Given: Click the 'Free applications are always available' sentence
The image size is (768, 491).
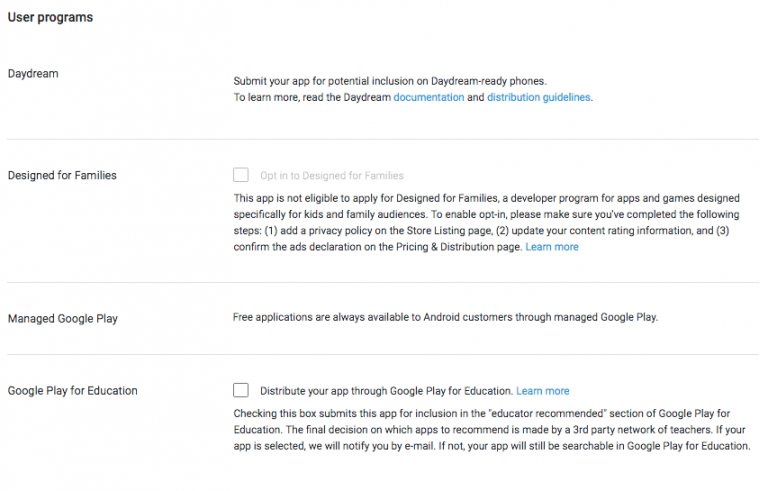Looking at the screenshot, I should click(445, 318).
